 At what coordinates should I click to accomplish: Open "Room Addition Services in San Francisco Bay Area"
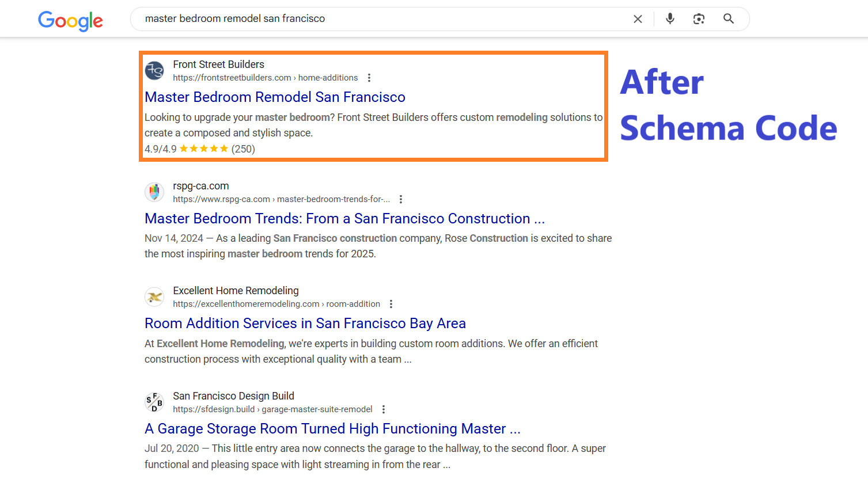click(x=305, y=324)
